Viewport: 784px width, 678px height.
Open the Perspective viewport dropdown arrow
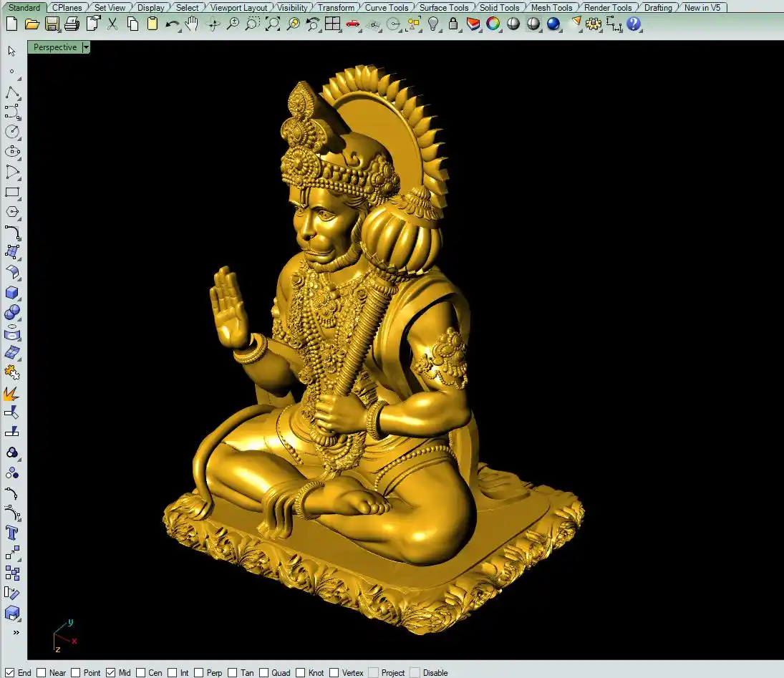[x=86, y=47]
